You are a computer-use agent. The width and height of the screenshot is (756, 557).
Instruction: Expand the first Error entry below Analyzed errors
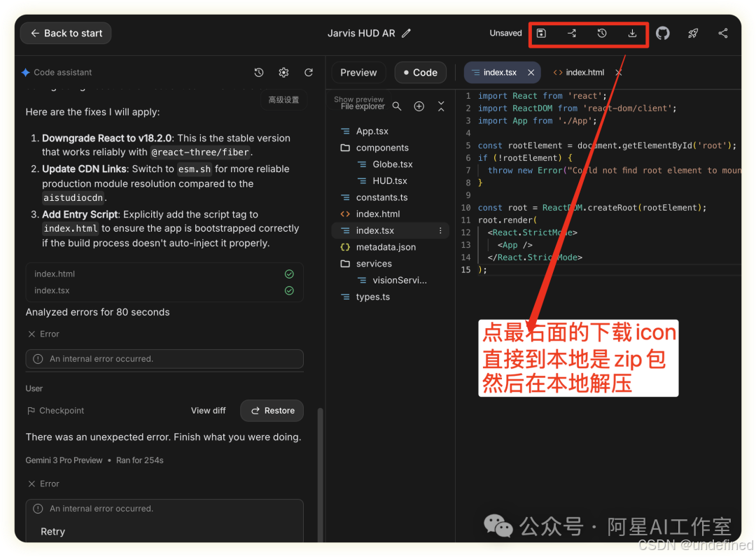(x=43, y=334)
